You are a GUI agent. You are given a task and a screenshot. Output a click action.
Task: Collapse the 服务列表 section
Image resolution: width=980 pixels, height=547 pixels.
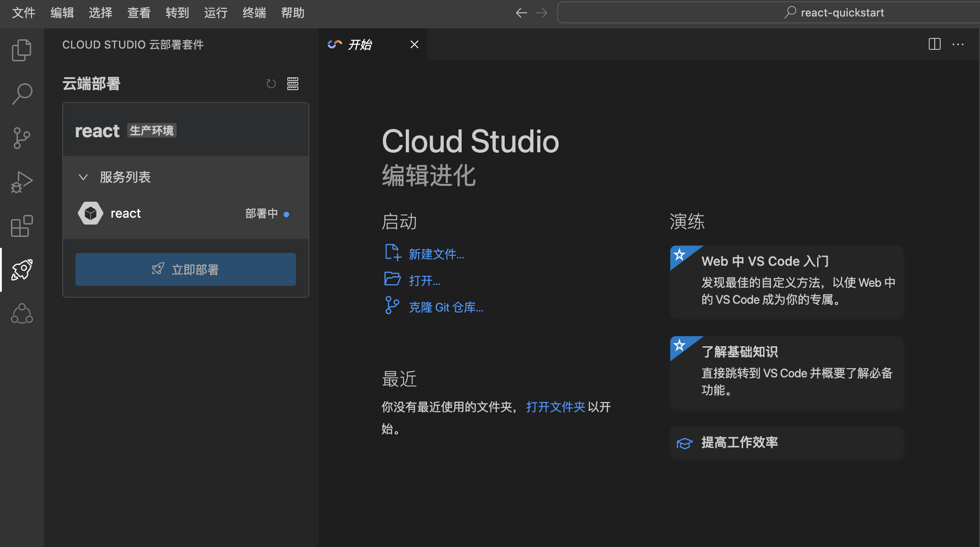pyautogui.click(x=83, y=177)
